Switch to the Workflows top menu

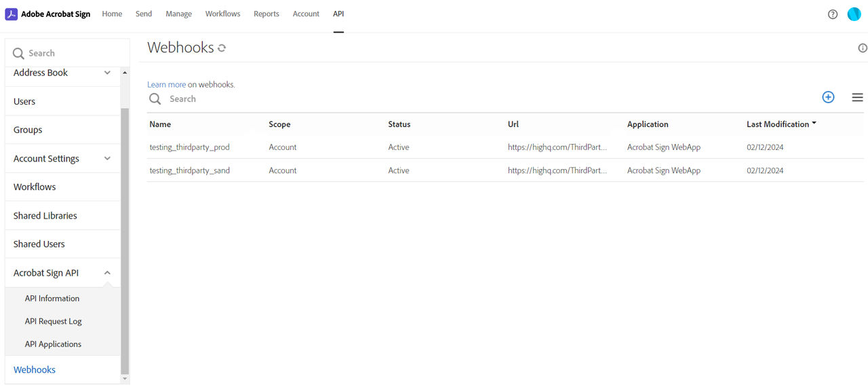point(222,14)
